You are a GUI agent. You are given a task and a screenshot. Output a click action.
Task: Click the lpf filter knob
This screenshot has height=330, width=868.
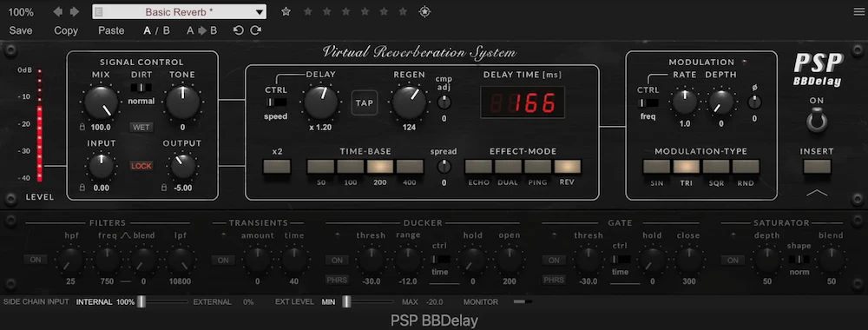point(181,260)
